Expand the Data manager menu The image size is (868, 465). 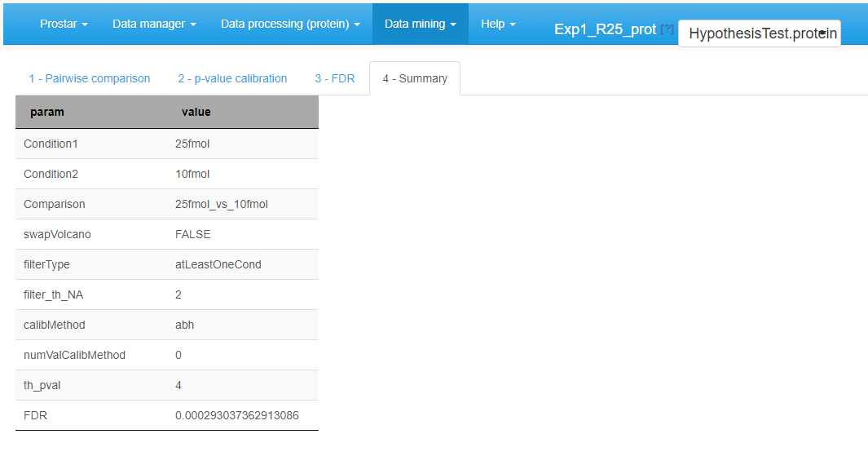click(x=154, y=24)
